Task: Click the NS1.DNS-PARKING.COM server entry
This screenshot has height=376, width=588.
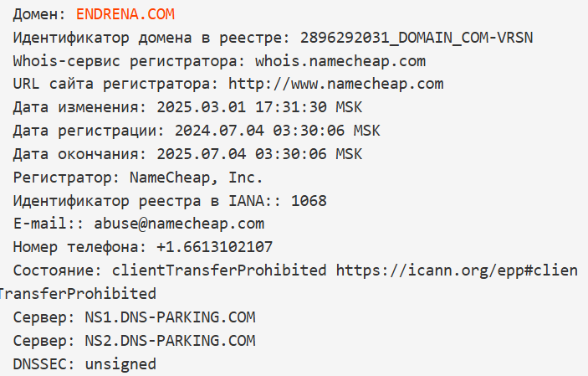Action: click(x=170, y=317)
